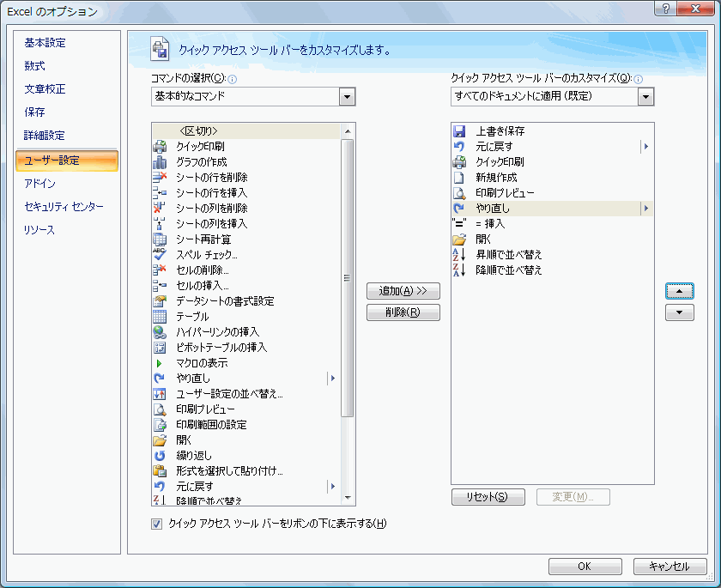Click the データシートの書式設定 icon
721x588 pixels.
[160, 301]
